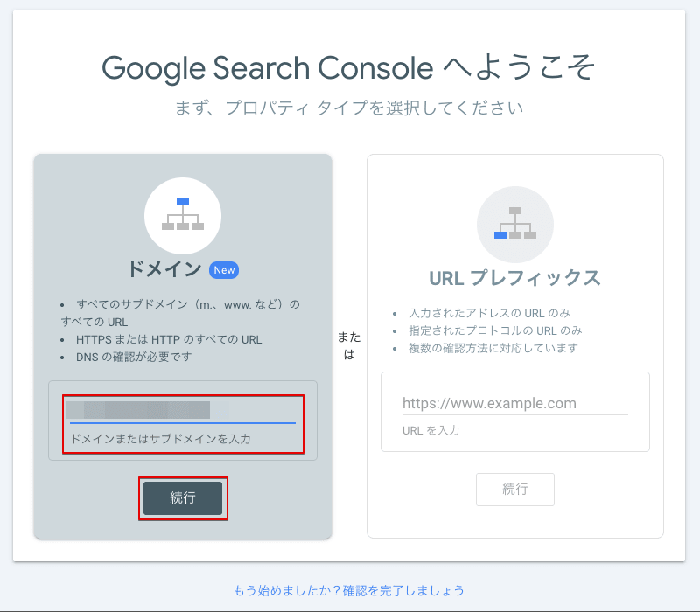
Task: Click the 指定されたプロトコルの URL のみ bullet
Action: click(495, 330)
